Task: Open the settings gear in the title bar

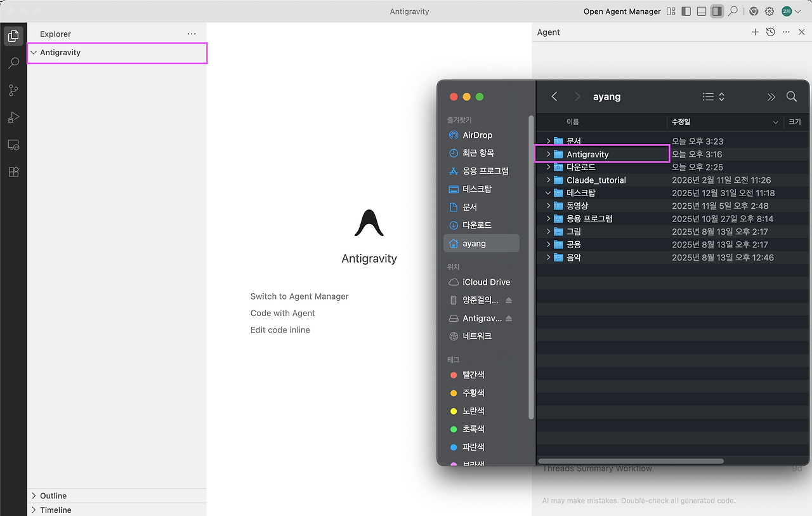Action: [769, 11]
